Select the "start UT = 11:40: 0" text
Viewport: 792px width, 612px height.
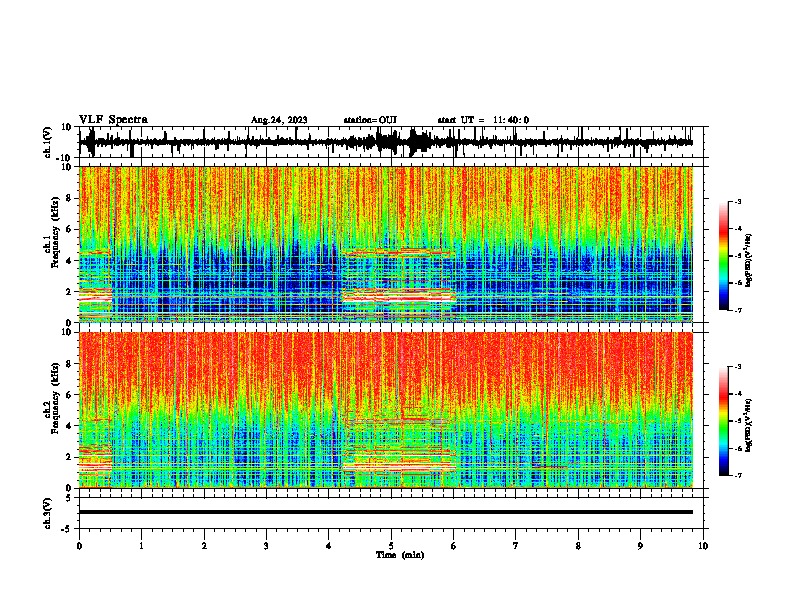483,120
